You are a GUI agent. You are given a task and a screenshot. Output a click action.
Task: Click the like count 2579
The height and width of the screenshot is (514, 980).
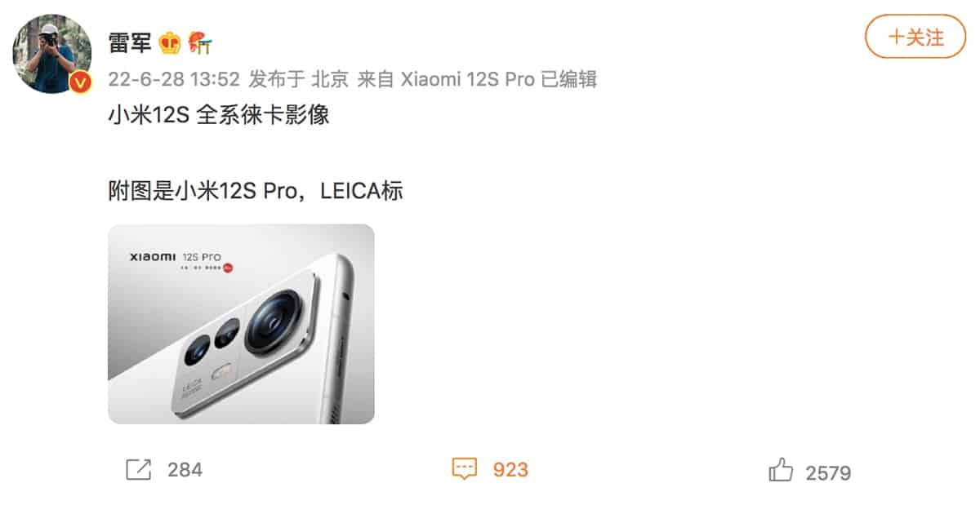click(x=828, y=472)
